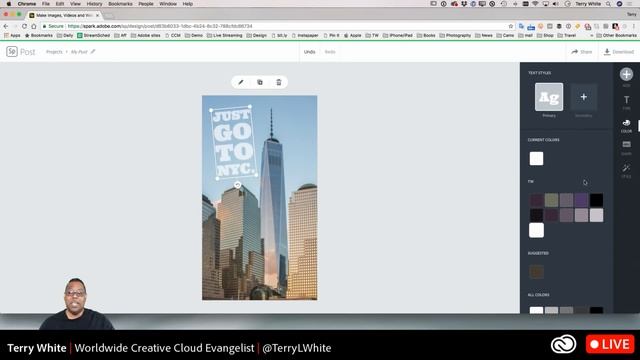
Task: Expand the Travel bookmarks folder
Action: 567,36
